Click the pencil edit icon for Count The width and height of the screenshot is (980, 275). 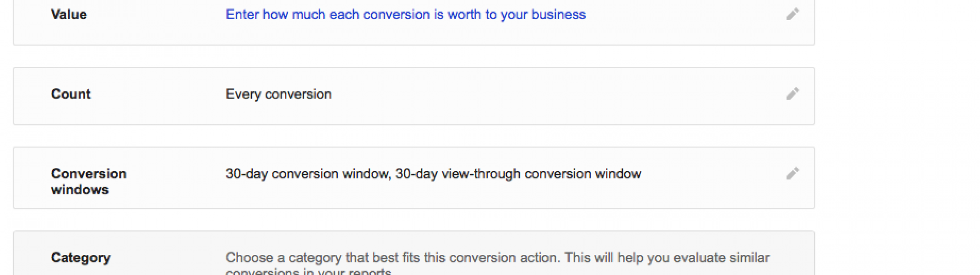pos(793,93)
